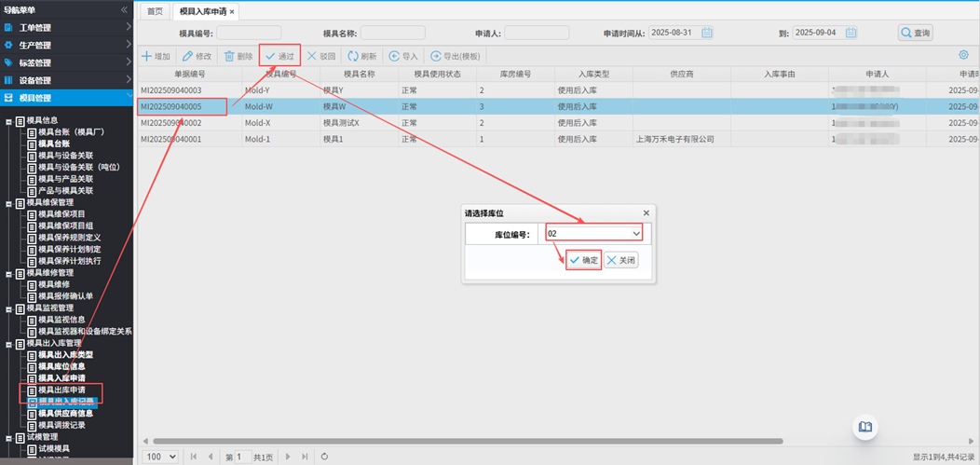Reject using the 驳回 toolbar button
The width and height of the screenshot is (980, 465).
321,57
